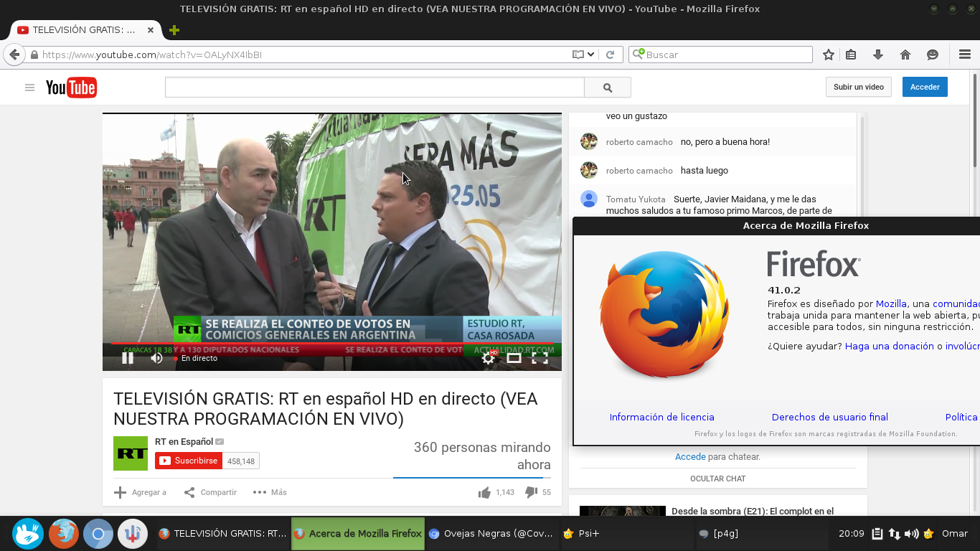Toggle theater mode on the player

(514, 358)
